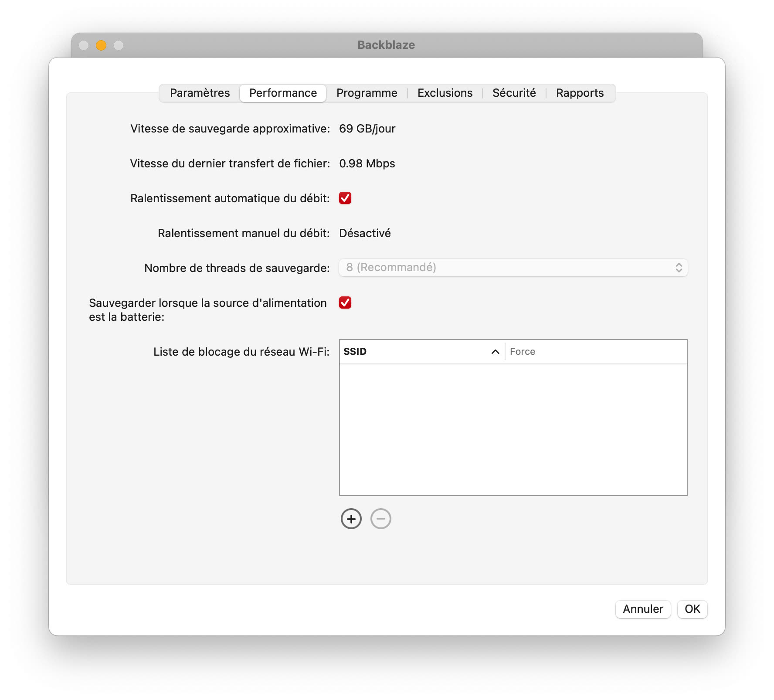Uncheck Ralentissement automatique du débit

pyautogui.click(x=345, y=198)
